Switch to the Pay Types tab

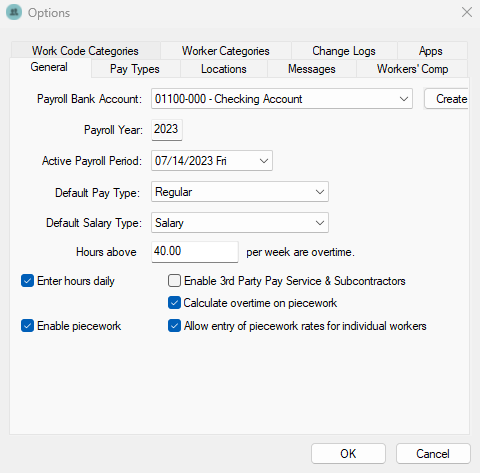click(x=135, y=69)
